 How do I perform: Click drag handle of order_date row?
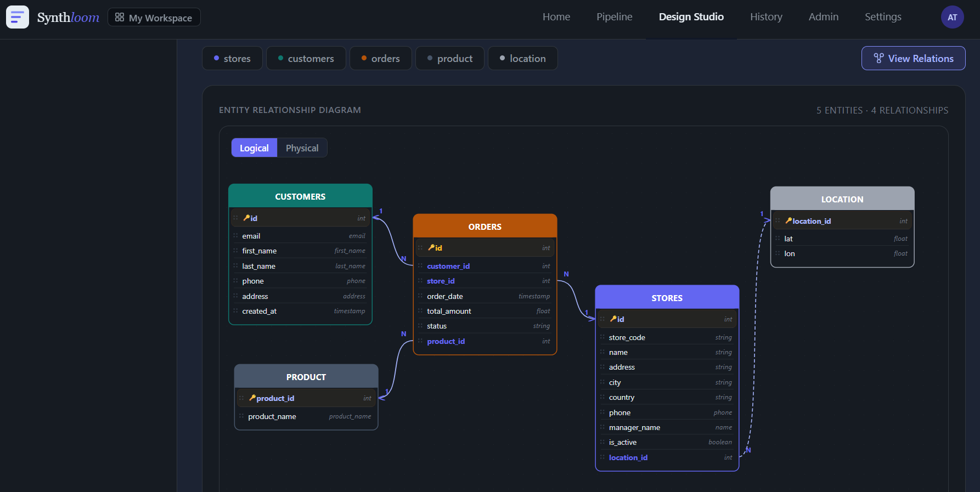pyautogui.click(x=420, y=296)
